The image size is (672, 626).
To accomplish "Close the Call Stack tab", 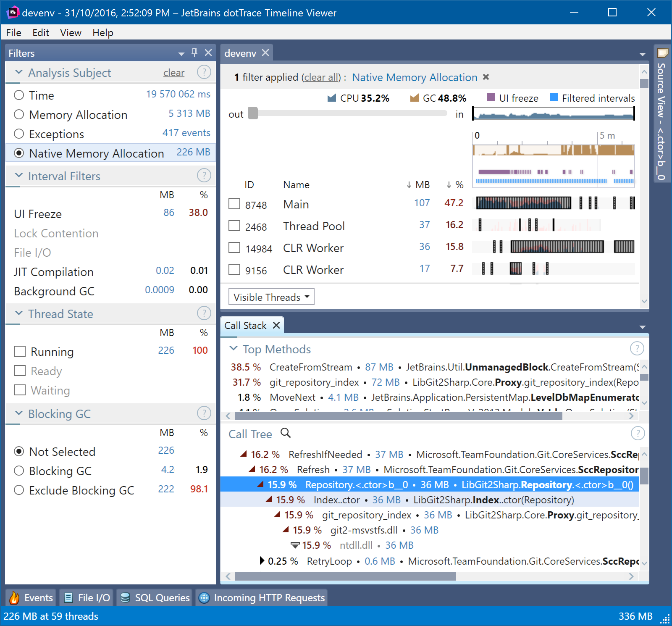I will (x=276, y=325).
